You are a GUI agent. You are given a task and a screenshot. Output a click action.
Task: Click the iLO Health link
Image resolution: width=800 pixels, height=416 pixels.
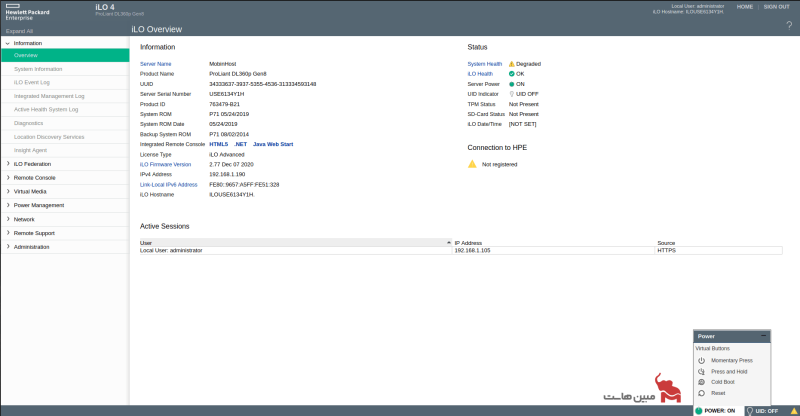click(480, 74)
